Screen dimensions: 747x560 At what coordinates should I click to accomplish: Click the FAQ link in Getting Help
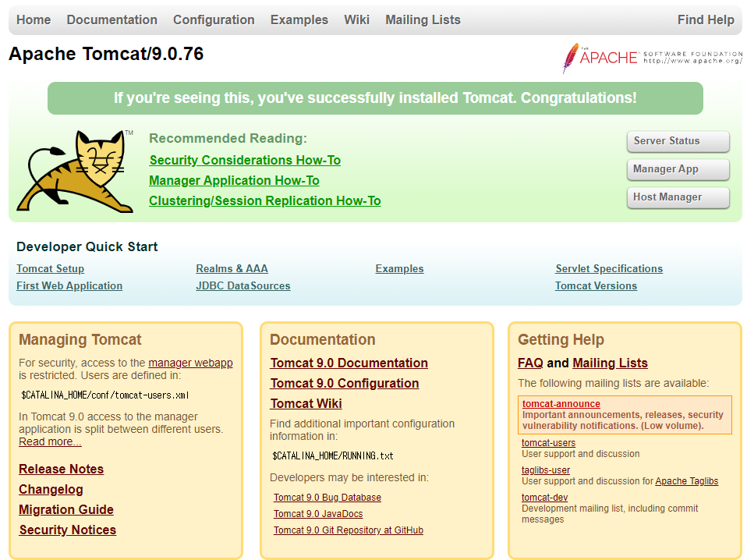pyautogui.click(x=530, y=363)
